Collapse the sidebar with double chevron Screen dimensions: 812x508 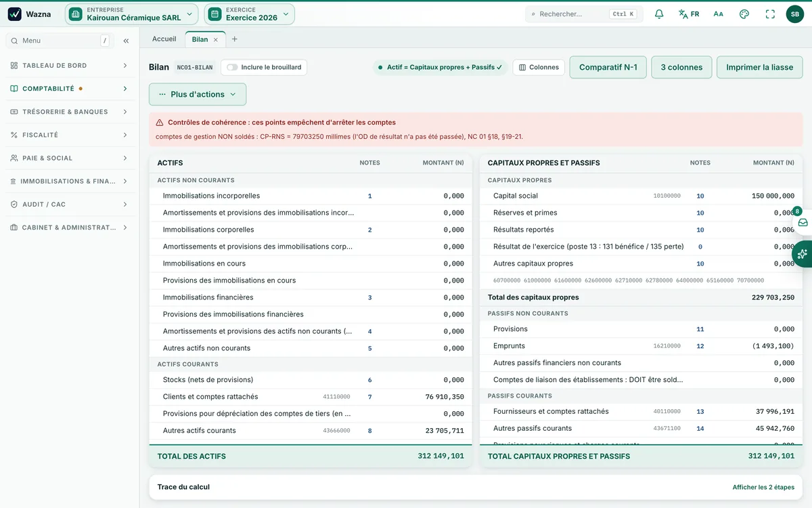click(x=126, y=41)
